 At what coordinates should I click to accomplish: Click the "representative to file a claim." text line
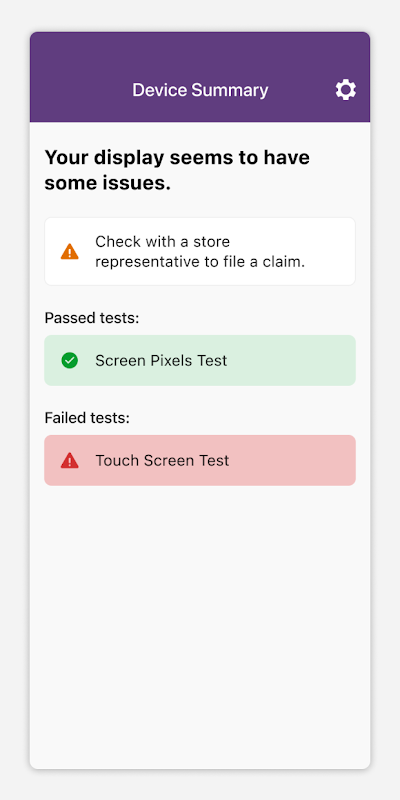coord(200,262)
